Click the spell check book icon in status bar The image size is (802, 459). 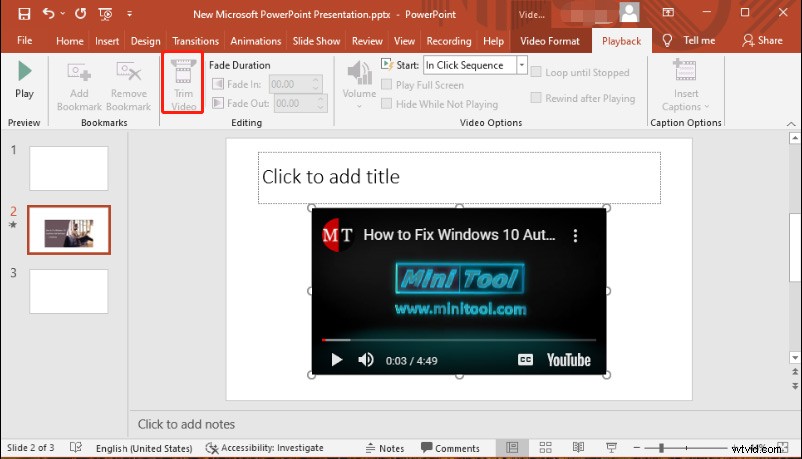click(76, 448)
